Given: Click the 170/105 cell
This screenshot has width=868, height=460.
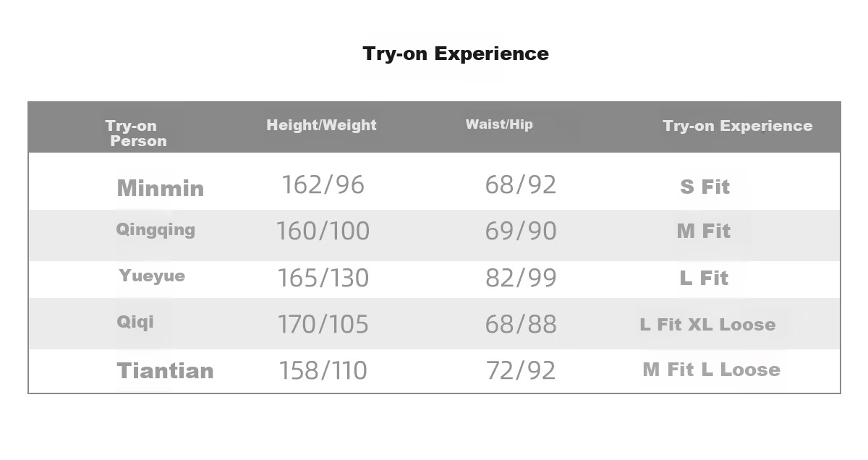Looking at the screenshot, I should (323, 325).
